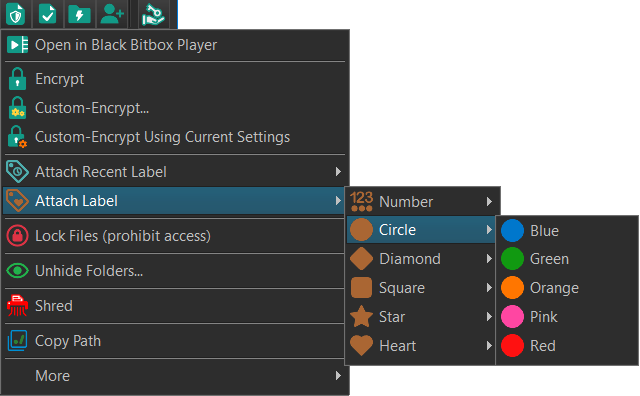The width and height of the screenshot is (640, 396).
Task: Select the Orange label text
Action: point(554,288)
